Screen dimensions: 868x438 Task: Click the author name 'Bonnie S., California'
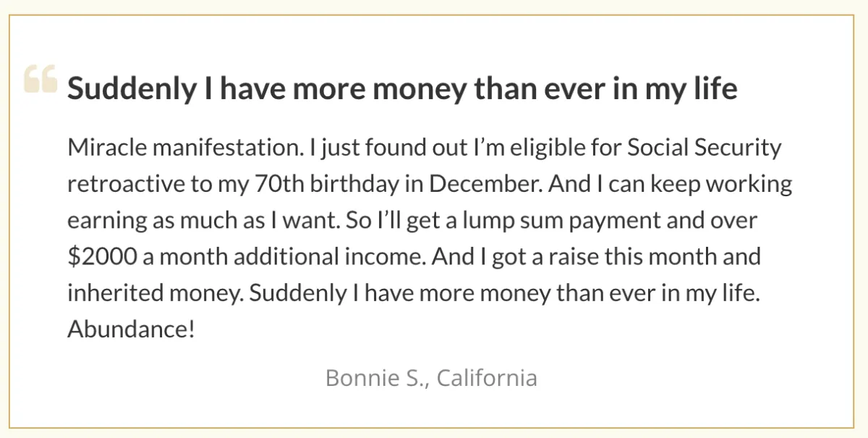click(x=431, y=378)
